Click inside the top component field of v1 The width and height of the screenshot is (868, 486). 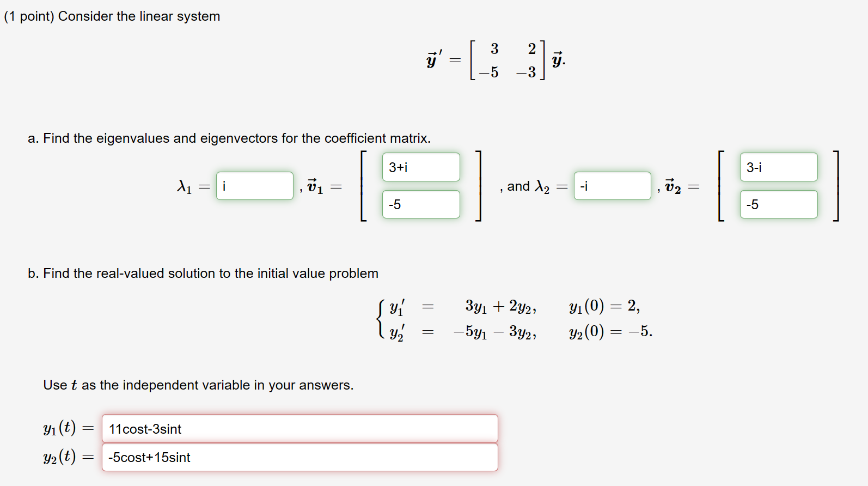420,167
